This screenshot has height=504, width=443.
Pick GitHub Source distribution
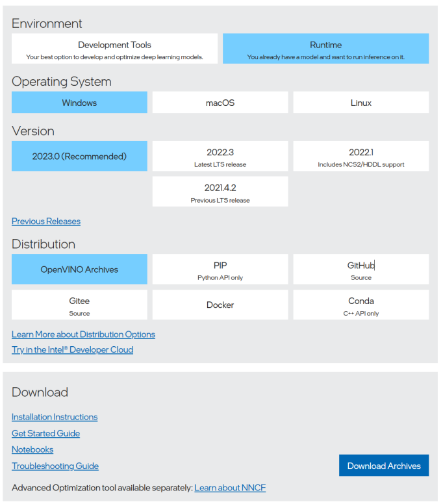coord(361,269)
